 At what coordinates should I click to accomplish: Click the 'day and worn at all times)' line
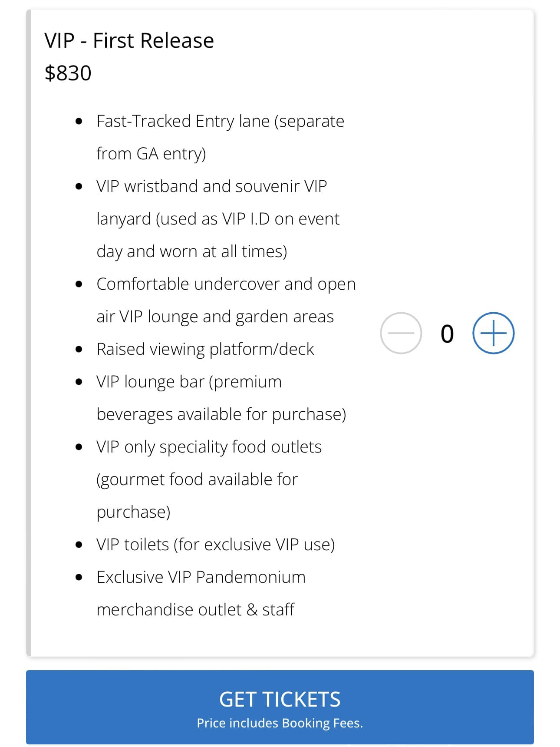[192, 251]
